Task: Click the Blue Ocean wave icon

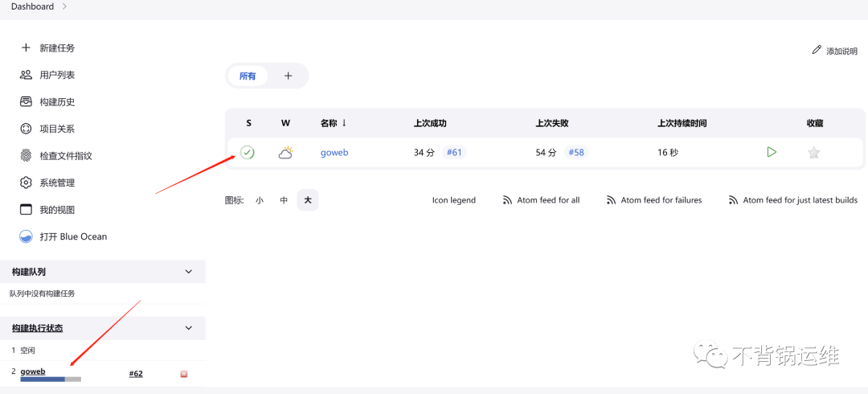Action: (x=26, y=236)
